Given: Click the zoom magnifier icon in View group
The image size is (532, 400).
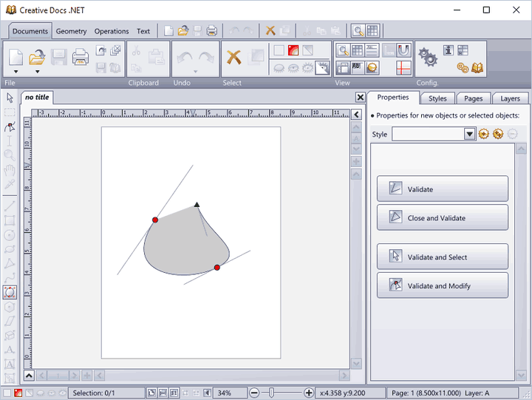Looking at the screenshot, I should (x=343, y=50).
